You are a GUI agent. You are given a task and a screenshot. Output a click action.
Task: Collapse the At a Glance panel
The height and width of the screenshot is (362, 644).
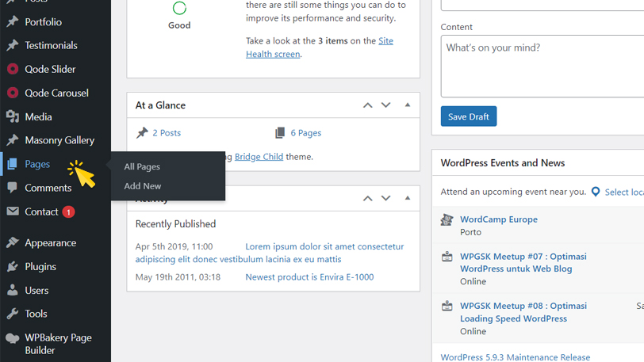pos(408,105)
